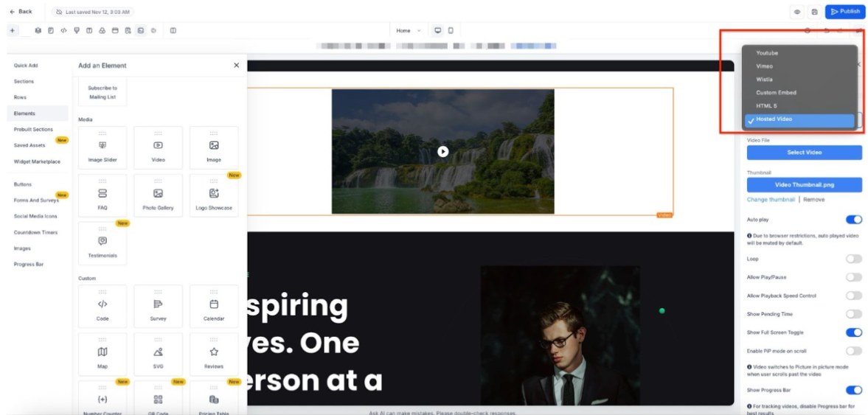Add the SVG element

point(158,355)
